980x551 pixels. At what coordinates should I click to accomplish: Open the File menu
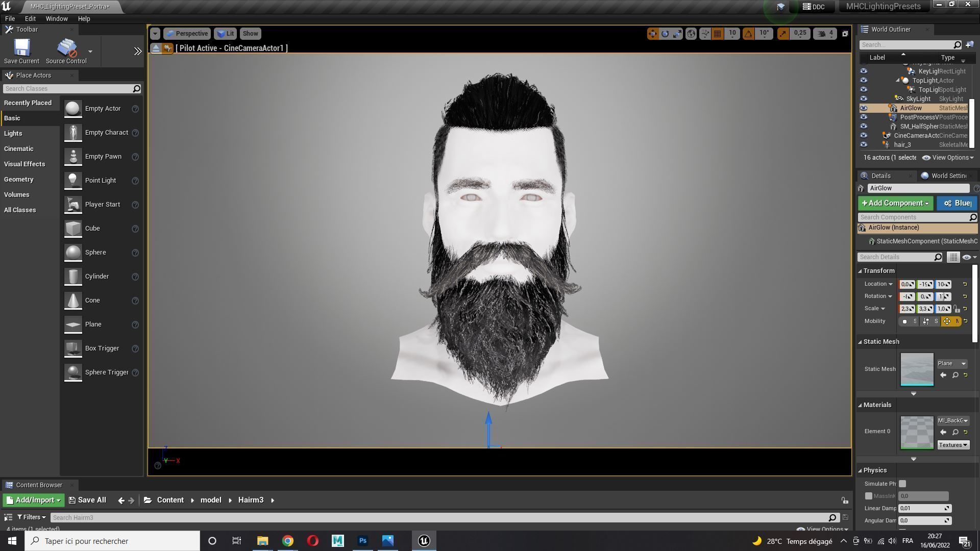coord(10,18)
